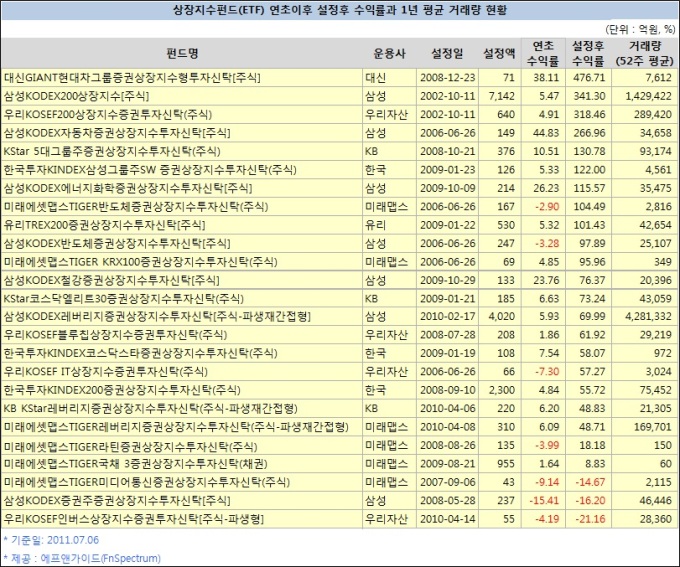Select the fund name 삼성KODEX반도체증권상장지수투자신탁[주식]
Viewport: 680px width, 567px height.
[x=117, y=243]
